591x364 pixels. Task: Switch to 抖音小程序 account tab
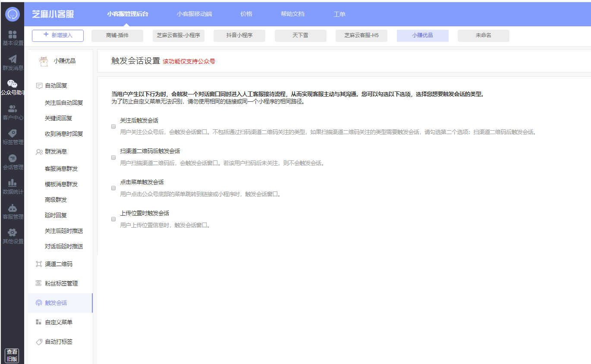[x=239, y=35]
